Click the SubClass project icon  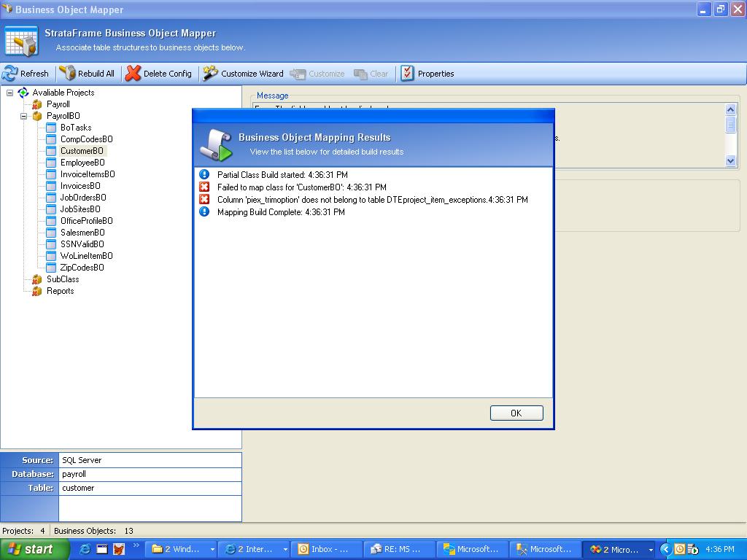point(37,279)
